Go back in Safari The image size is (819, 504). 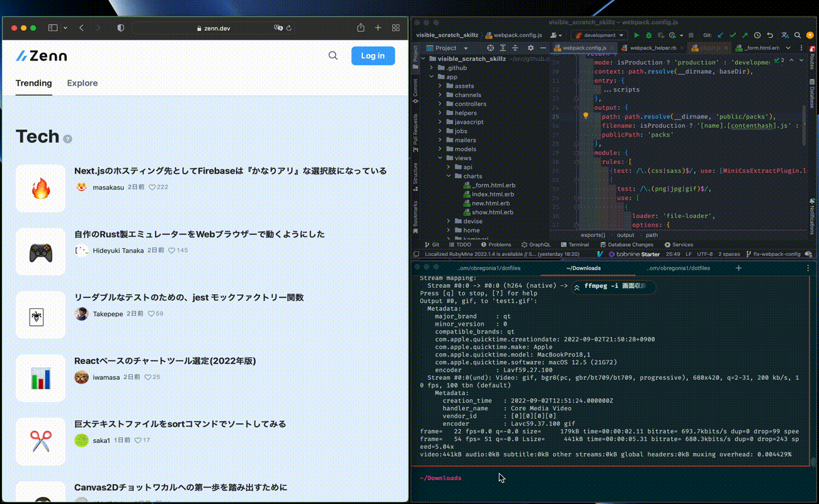tap(81, 28)
